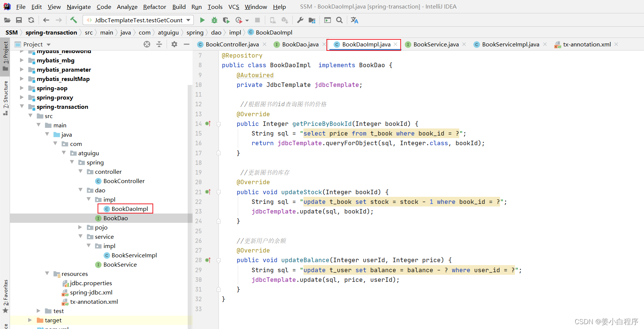Open the JdbcTemplateTest.testGetCount run configuration dropdown

[138, 20]
